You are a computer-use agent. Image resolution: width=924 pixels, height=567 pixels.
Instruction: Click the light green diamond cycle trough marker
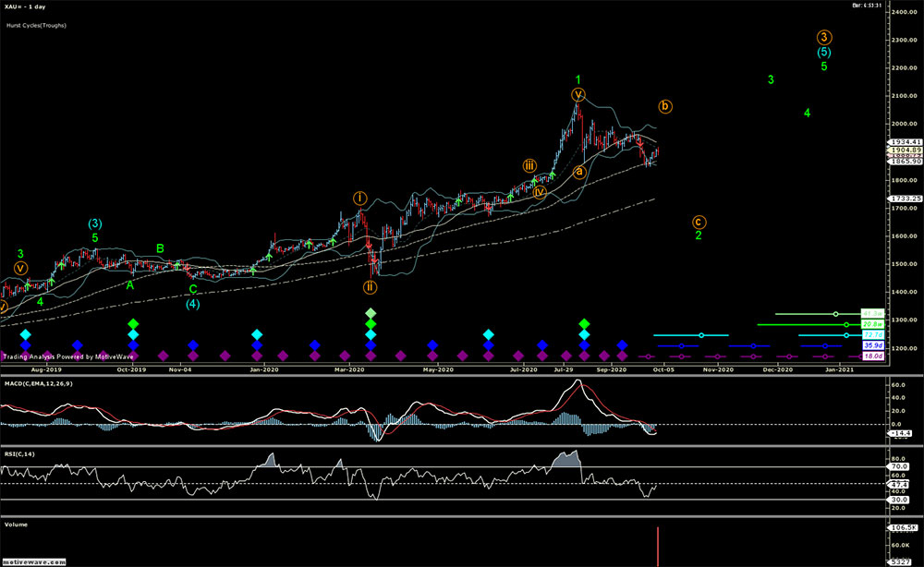[x=371, y=313]
